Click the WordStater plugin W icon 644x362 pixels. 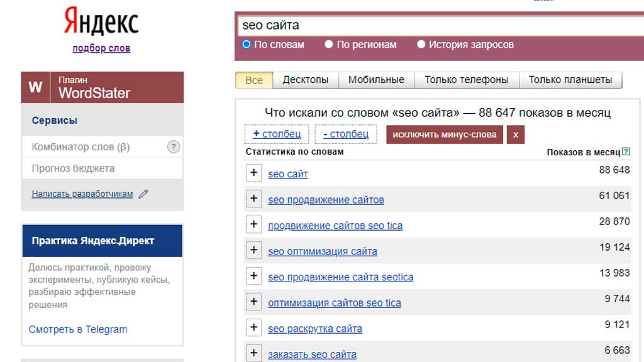[x=35, y=87]
